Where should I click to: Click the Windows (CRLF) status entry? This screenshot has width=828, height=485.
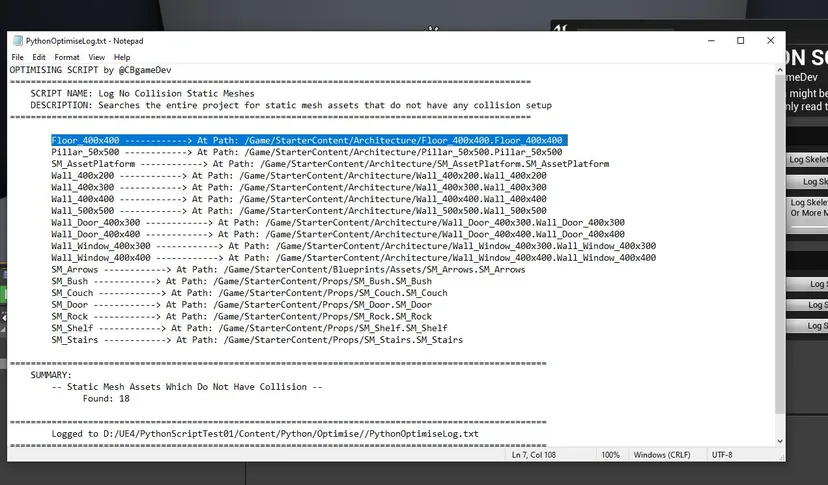[662, 455]
